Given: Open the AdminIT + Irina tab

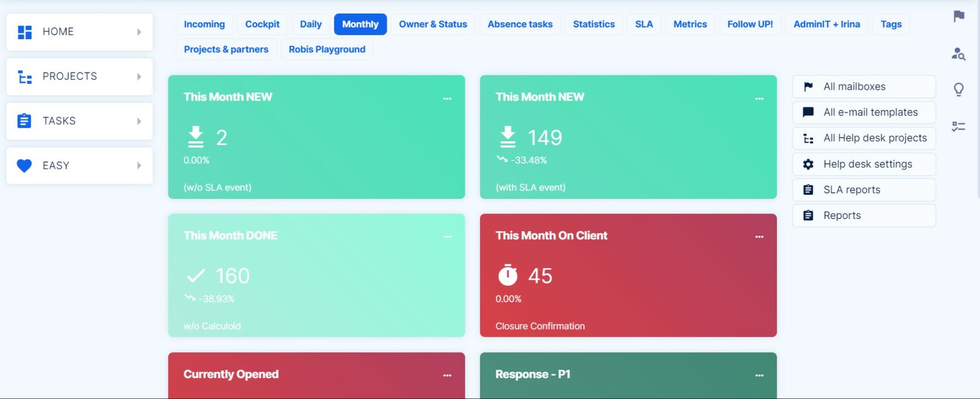Looking at the screenshot, I should 827,24.
